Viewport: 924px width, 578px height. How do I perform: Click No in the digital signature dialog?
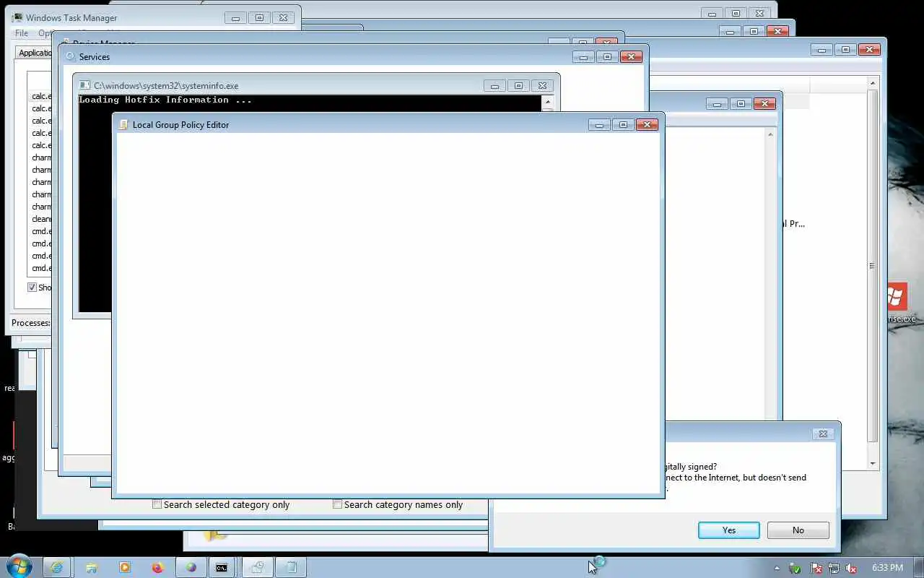pos(798,530)
